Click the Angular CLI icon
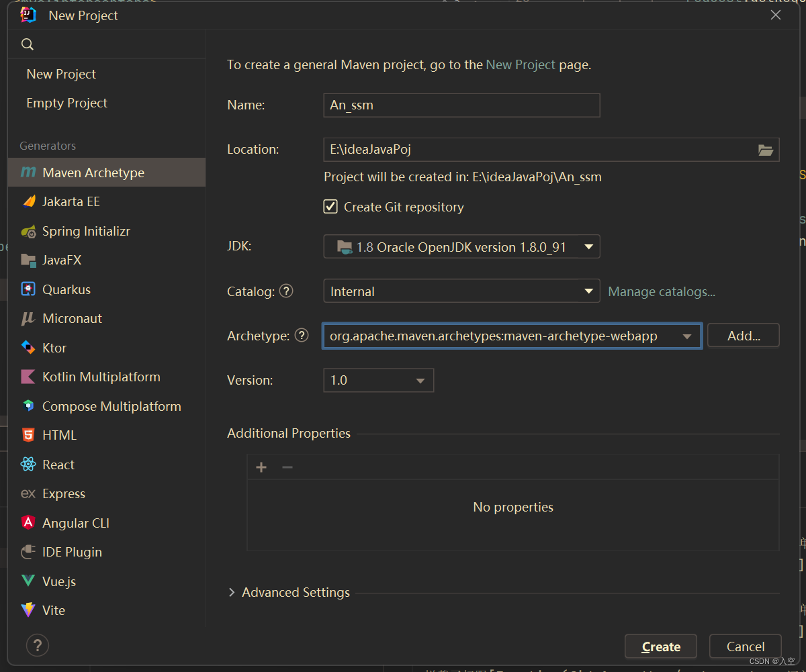 [28, 523]
